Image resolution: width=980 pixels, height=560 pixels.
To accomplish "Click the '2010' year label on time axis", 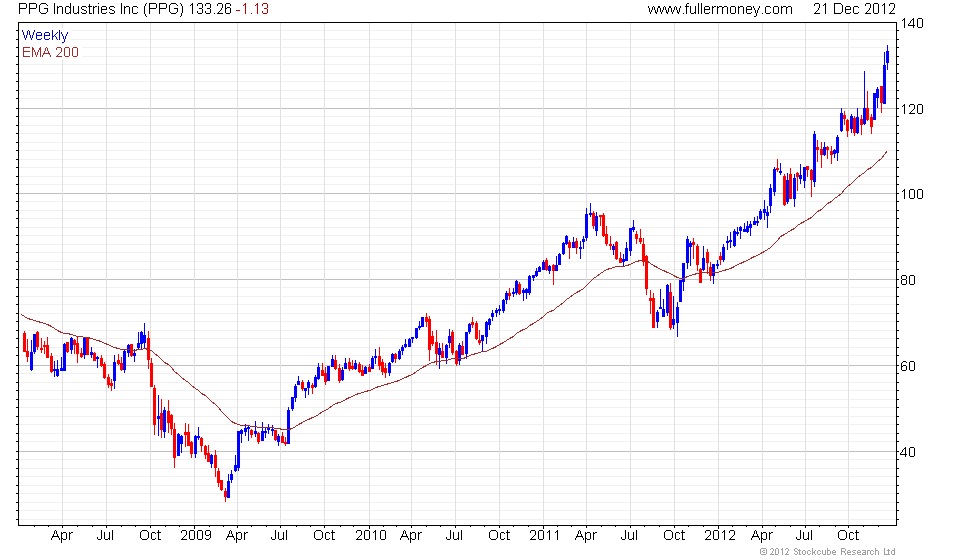I will (x=371, y=536).
